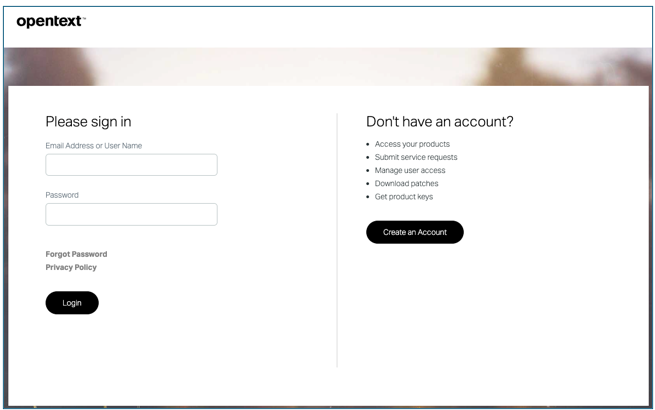Click into the Password input box
The width and height of the screenshot is (655, 410).
click(131, 214)
